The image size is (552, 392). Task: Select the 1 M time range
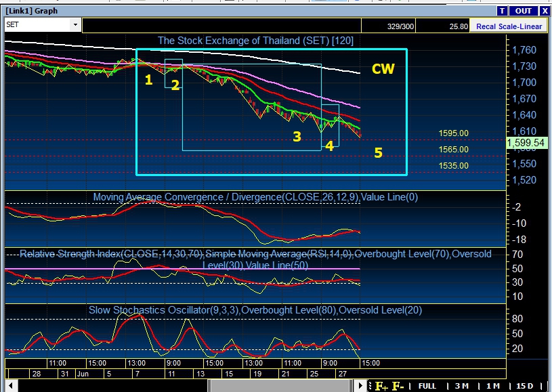pos(492,386)
